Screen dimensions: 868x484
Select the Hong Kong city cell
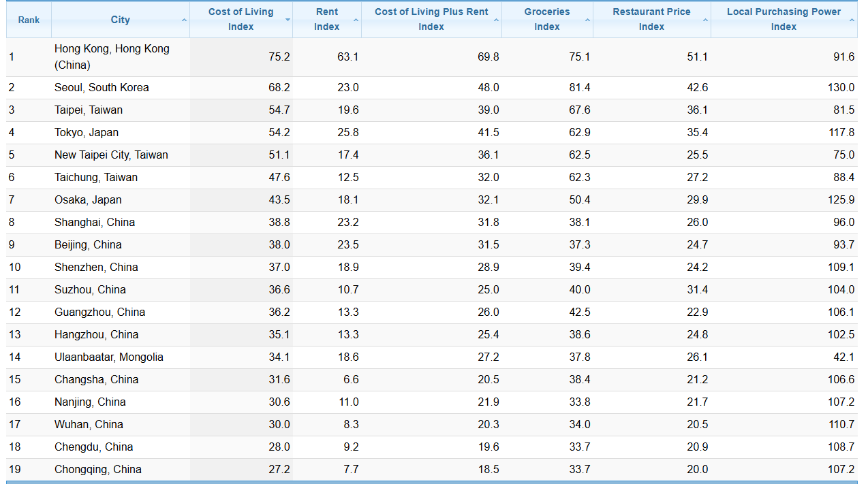pyautogui.click(x=112, y=57)
